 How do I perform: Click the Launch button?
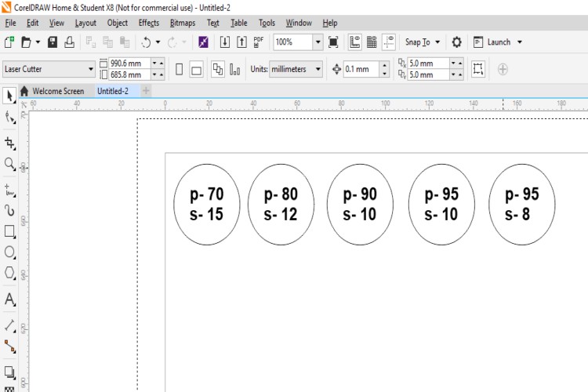point(492,42)
